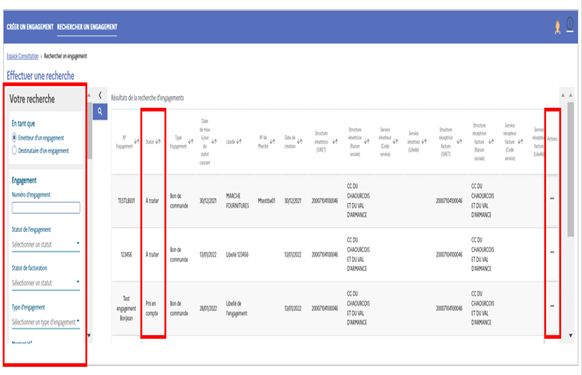Screen dimensions: 582x375
Task: Switch to Rechercher un engagement tab
Action: tap(87, 27)
